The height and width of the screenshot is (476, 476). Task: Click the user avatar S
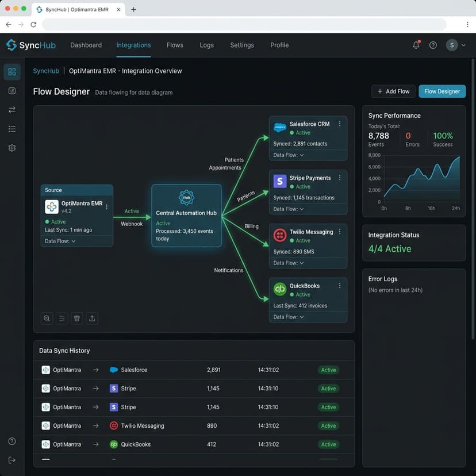click(x=452, y=45)
